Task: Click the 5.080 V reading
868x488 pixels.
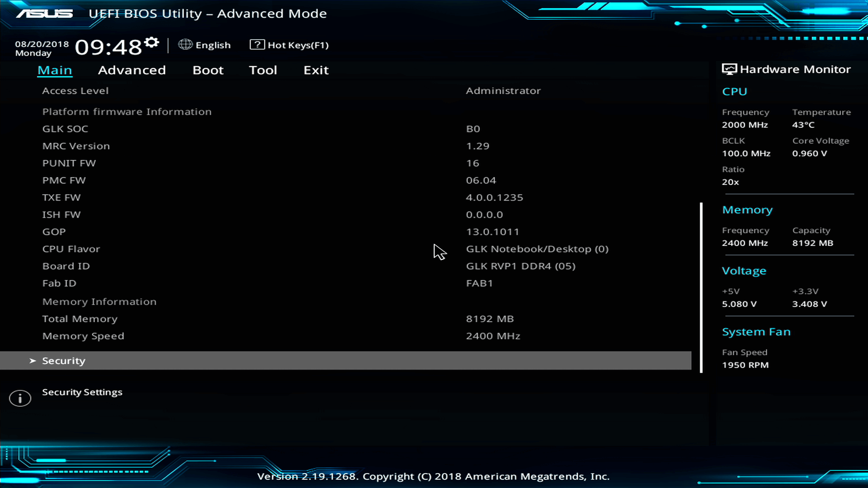Action: pyautogui.click(x=739, y=304)
